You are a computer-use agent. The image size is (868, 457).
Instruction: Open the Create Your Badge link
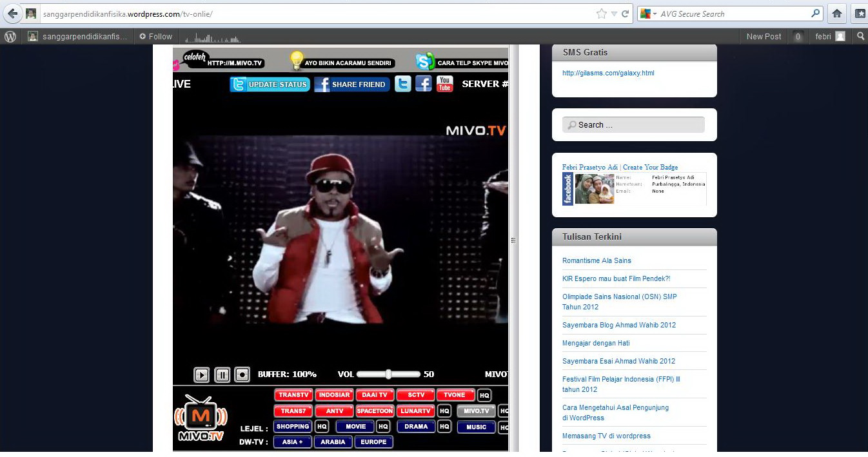(x=650, y=168)
